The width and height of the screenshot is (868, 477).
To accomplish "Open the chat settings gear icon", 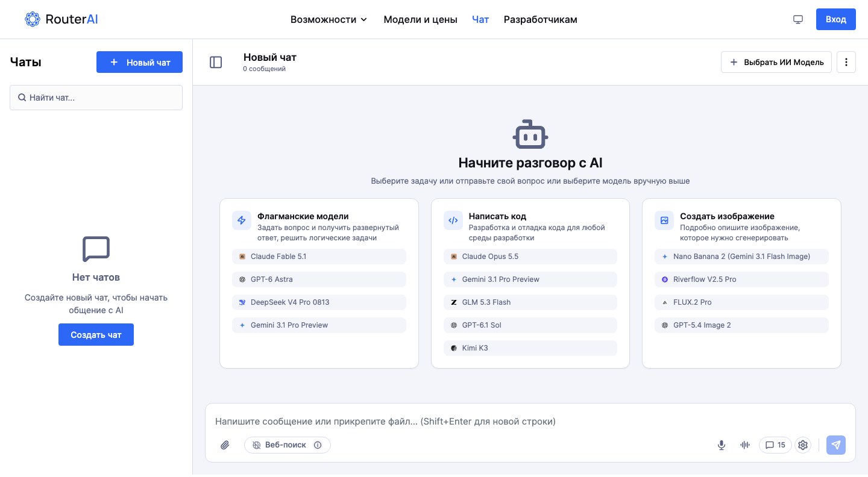I will (x=803, y=445).
